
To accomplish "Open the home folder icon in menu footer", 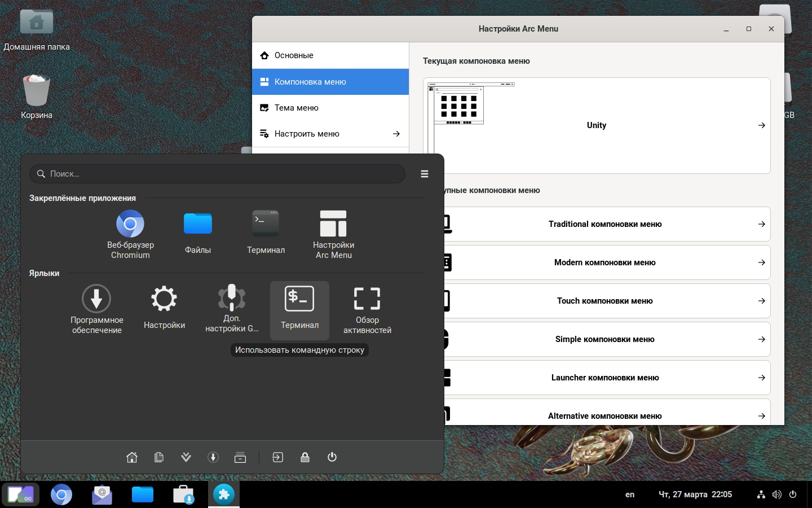I will click(132, 457).
